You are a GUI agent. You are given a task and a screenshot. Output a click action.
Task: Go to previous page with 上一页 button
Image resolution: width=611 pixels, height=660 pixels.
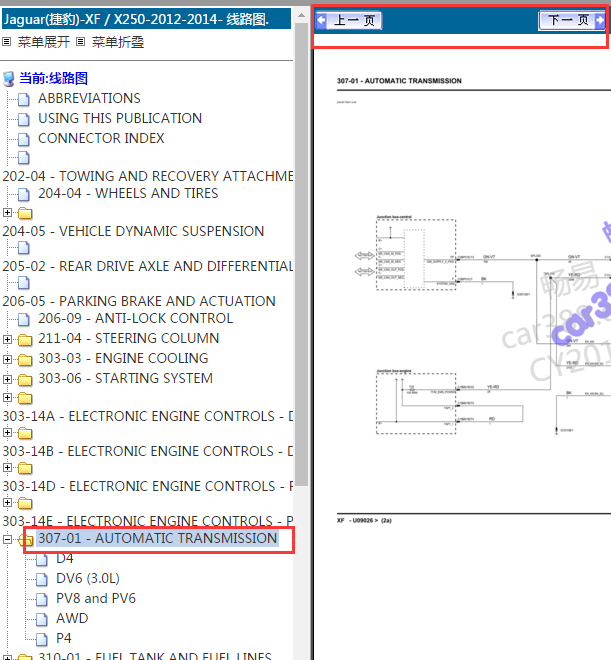pos(349,20)
